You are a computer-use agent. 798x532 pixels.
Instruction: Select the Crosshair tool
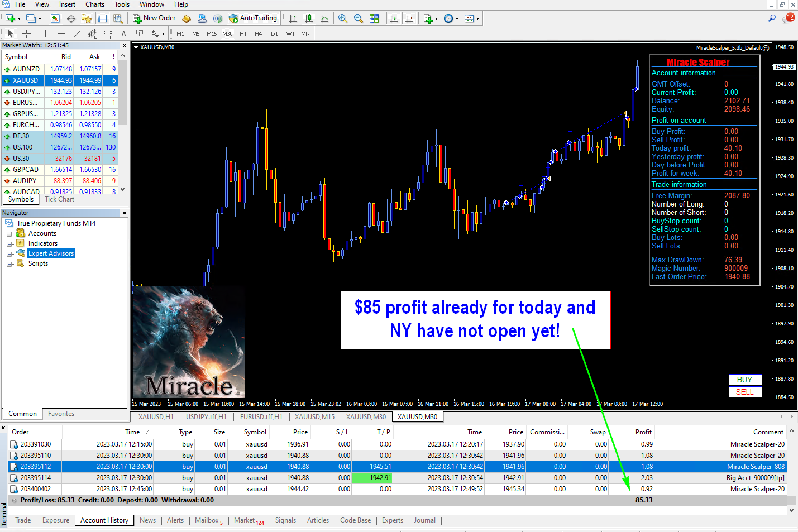click(x=26, y=33)
